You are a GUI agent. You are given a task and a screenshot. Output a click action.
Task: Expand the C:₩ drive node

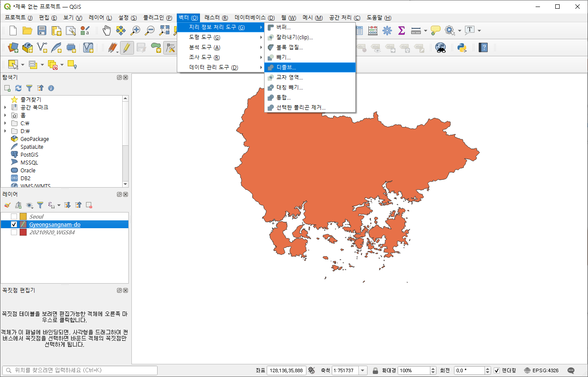click(5, 123)
